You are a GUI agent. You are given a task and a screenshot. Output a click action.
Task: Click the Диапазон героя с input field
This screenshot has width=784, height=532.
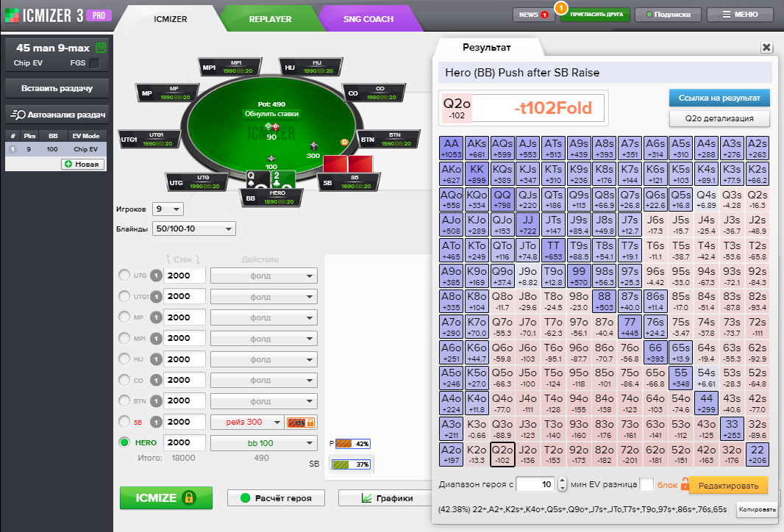[x=535, y=484]
